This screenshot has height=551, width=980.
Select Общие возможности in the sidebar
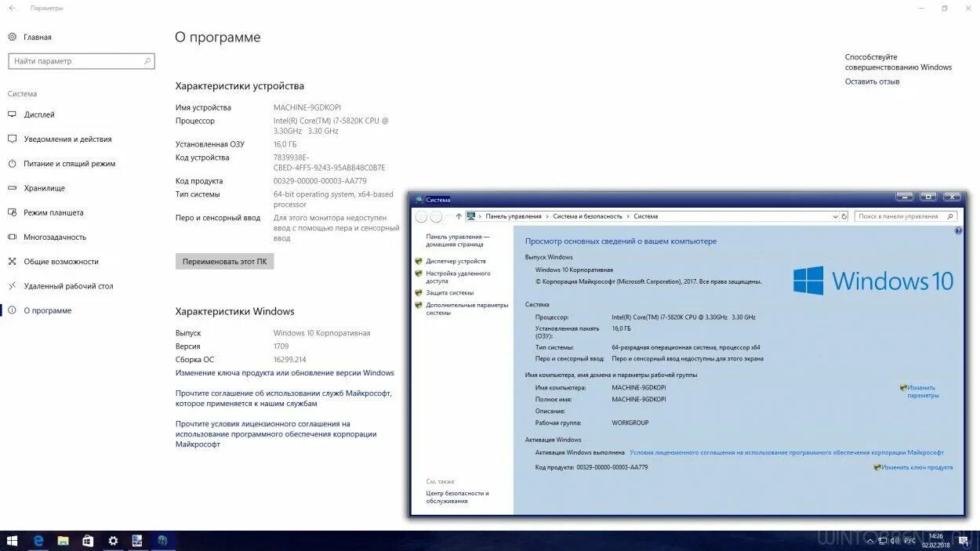pos(53,262)
